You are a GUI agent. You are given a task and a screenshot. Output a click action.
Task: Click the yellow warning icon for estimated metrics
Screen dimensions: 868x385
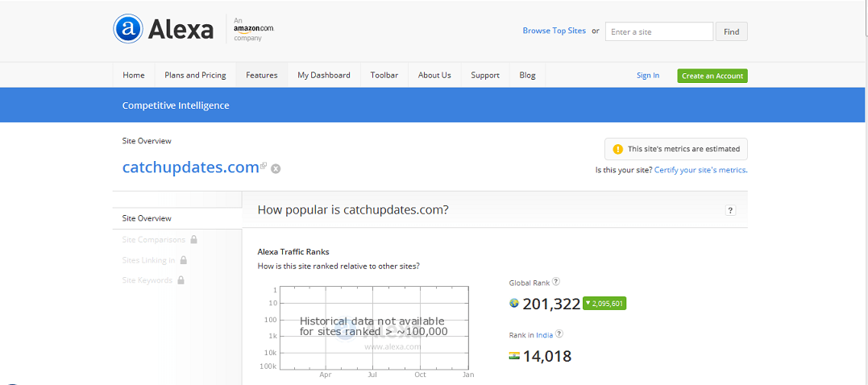click(x=618, y=149)
